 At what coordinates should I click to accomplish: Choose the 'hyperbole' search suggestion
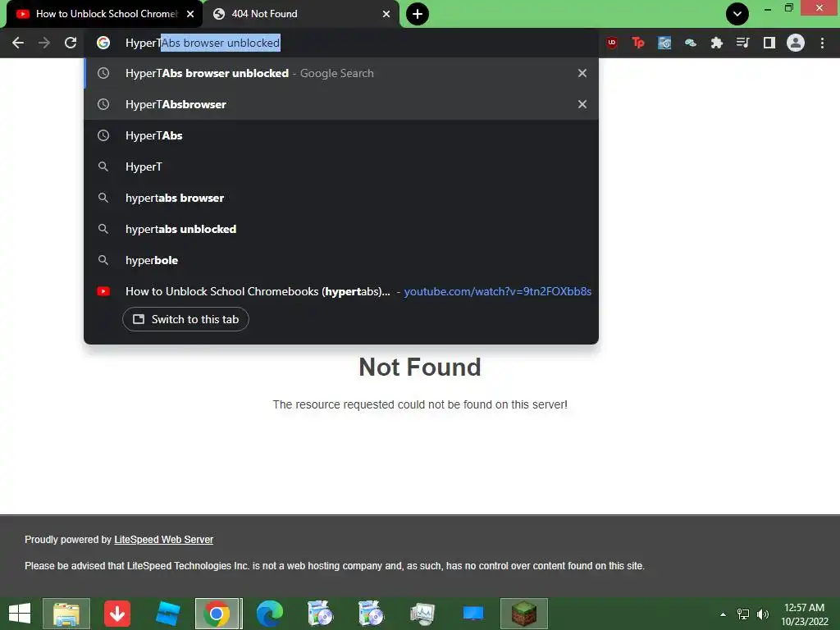coord(341,260)
